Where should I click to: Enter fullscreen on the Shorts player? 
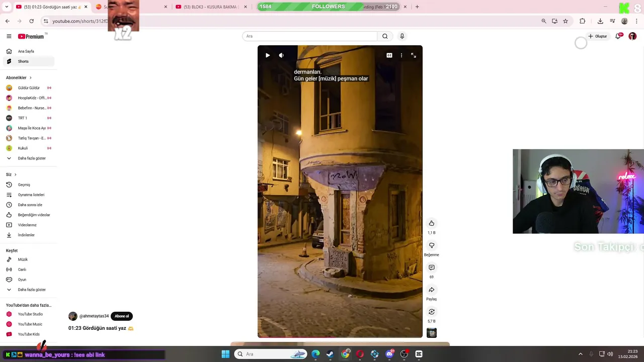[414, 55]
